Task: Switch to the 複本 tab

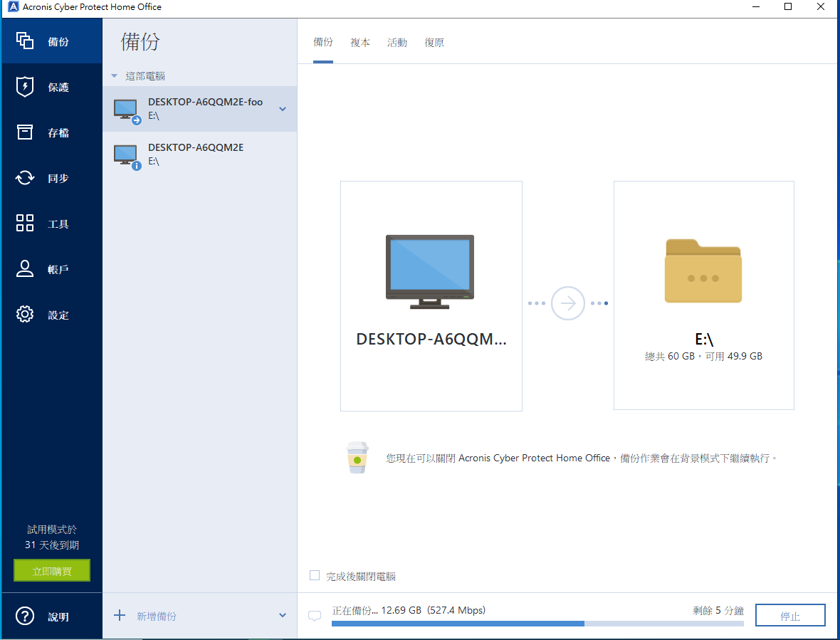Action: click(x=360, y=43)
